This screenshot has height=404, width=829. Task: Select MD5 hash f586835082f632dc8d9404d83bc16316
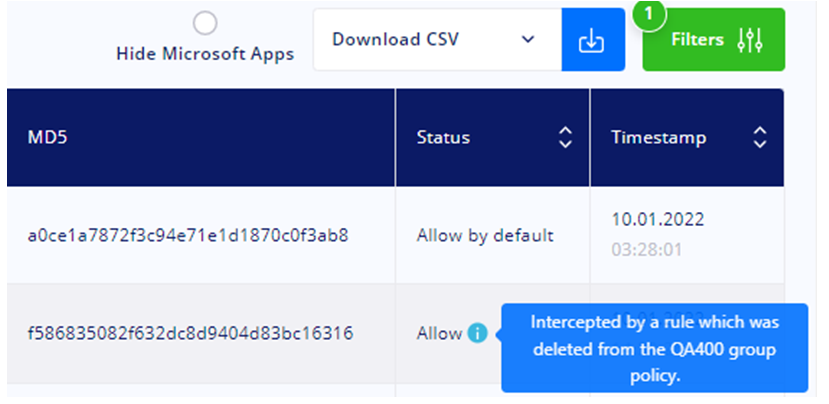tap(190, 334)
